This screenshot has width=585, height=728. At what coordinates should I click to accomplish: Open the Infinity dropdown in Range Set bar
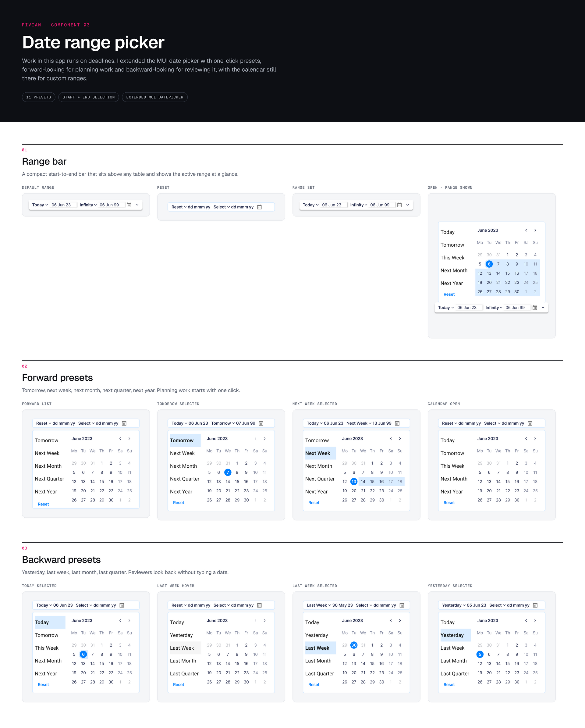tap(359, 205)
